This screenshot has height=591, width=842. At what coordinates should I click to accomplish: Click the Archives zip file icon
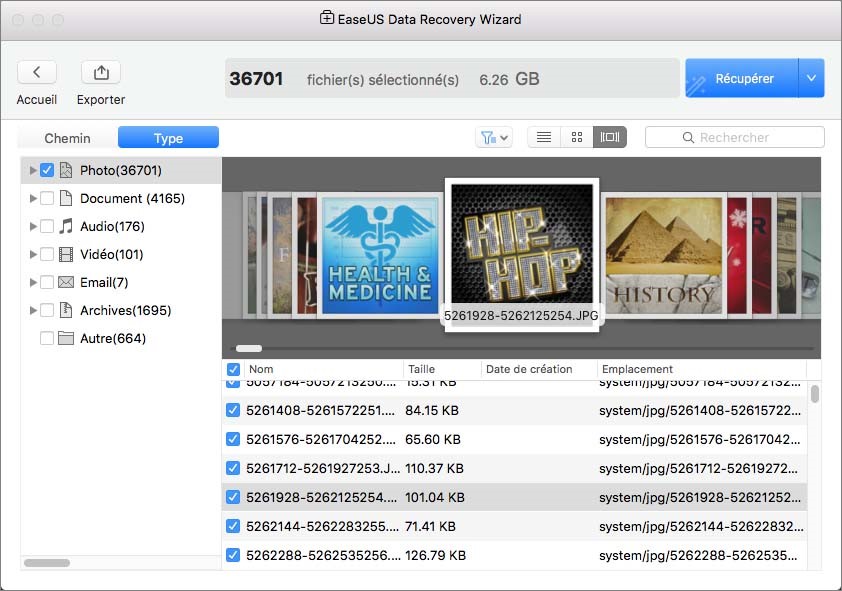(x=66, y=310)
